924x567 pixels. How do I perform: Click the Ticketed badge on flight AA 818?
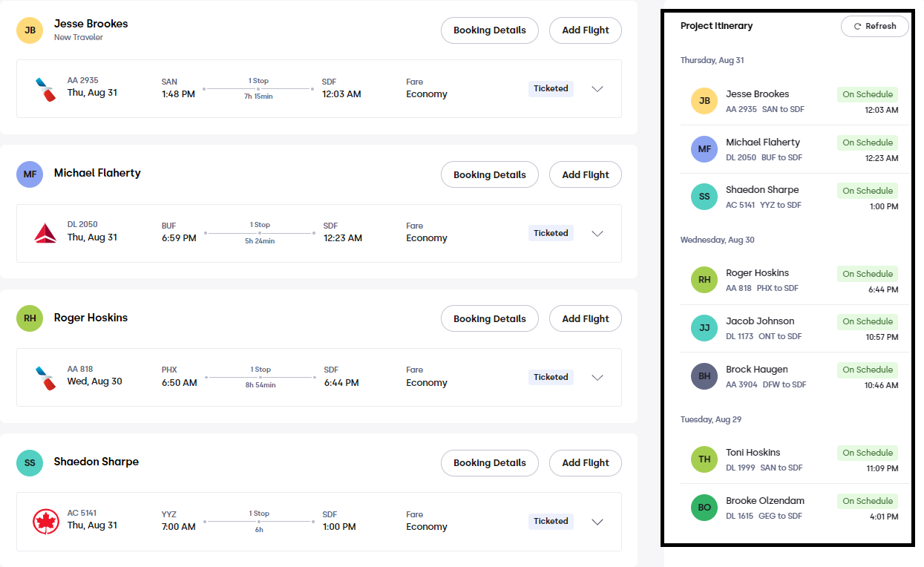[x=551, y=377]
